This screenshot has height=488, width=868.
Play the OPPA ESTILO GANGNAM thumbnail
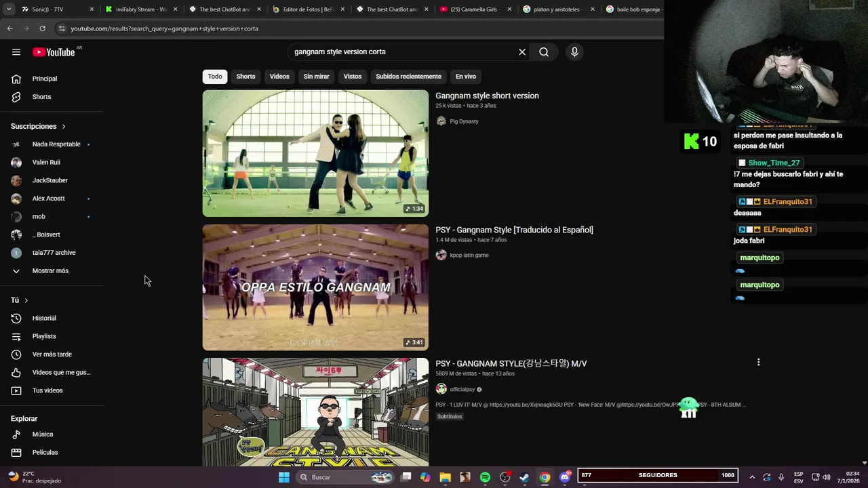point(315,287)
